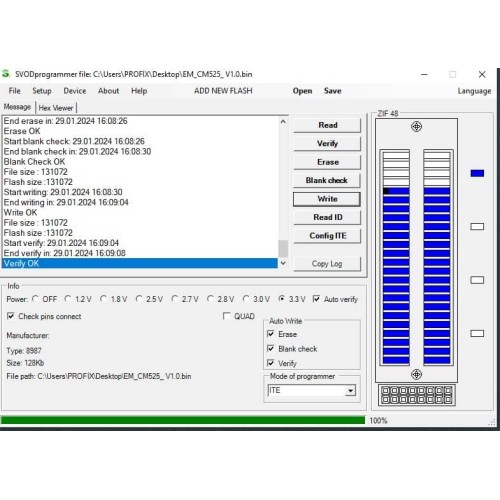Select the 'Write OK' log line

(140, 212)
